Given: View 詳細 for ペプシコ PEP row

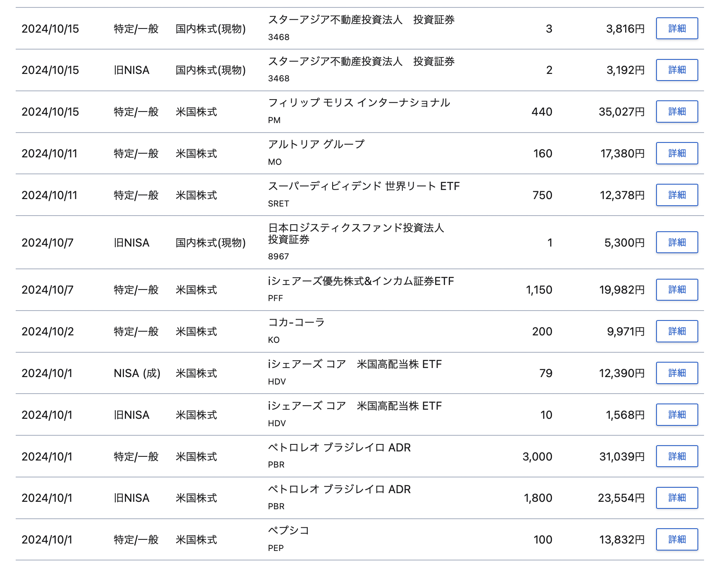Looking at the screenshot, I should (677, 539).
